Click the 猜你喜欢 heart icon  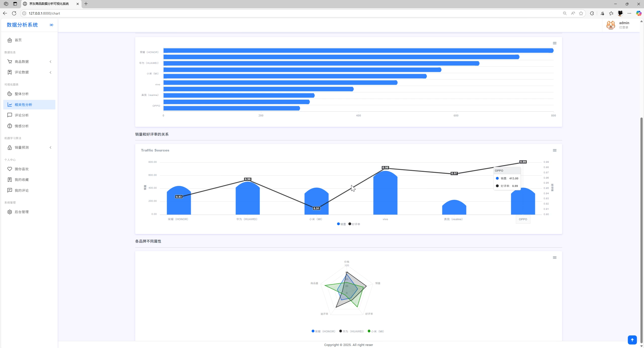10,169
